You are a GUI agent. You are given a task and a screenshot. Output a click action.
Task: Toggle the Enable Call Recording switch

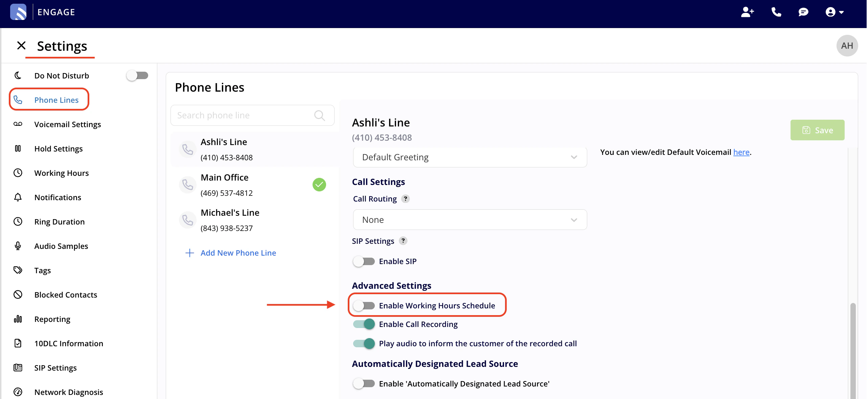tap(364, 324)
